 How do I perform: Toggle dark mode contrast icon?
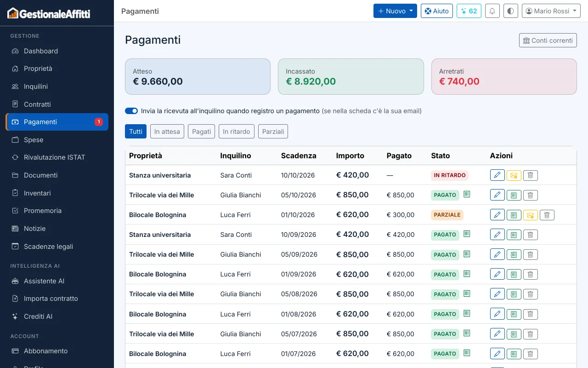click(x=511, y=11)
